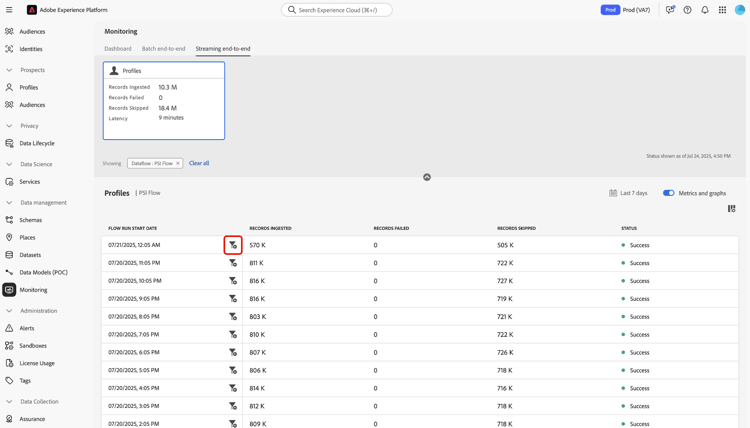The height and width of the screenshot is (428, 750).
Task: Switch to the Dashboard tab
Action: coord(118,48)
